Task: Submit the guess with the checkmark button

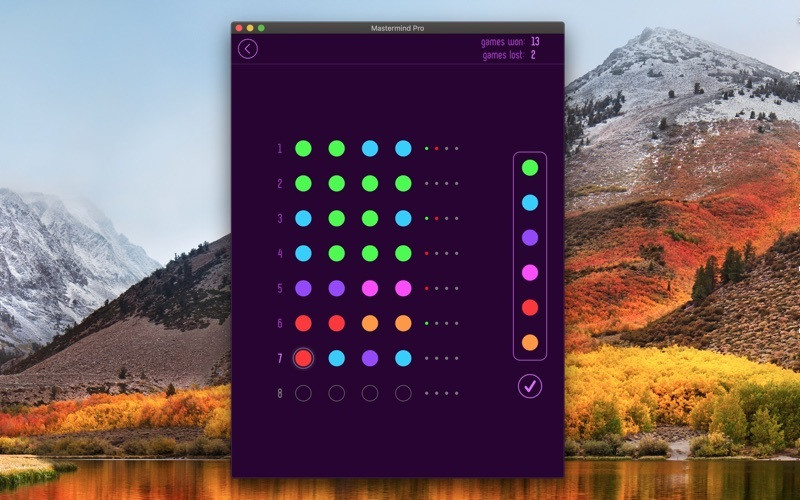Action: coord(530,386)
